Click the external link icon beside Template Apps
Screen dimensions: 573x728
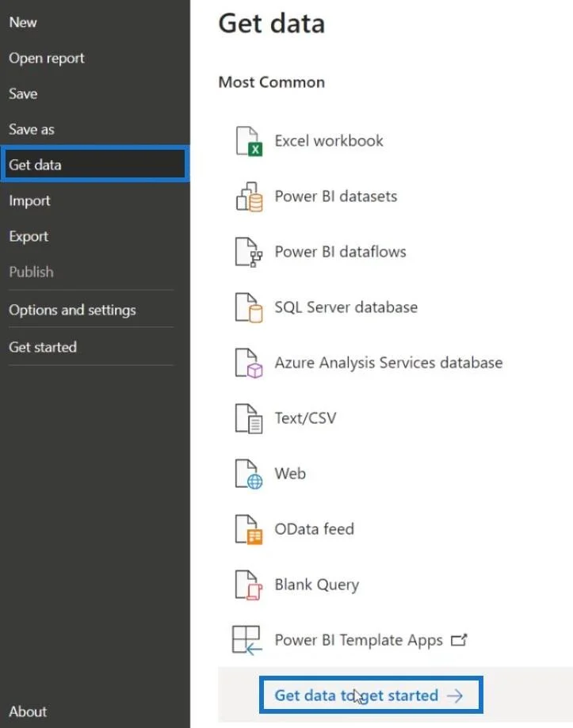click(x=459, y=640)
